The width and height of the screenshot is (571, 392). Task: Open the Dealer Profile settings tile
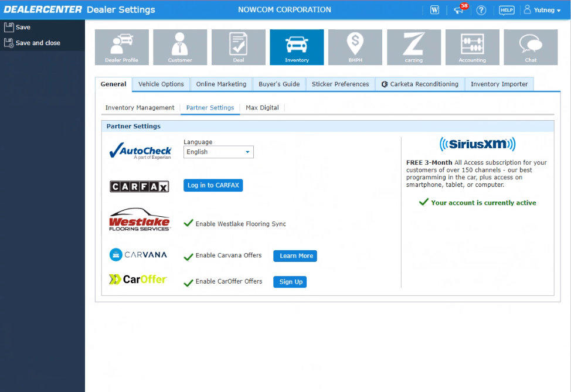(121, 47)
